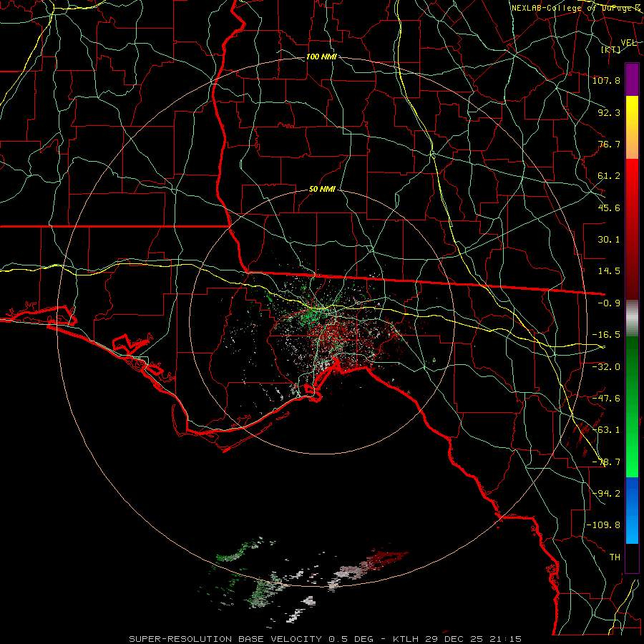Screen dimensions: 644x644
Task: Click the purple segment of the color bar
Action: pyautogui.click(x=632, y=79)
